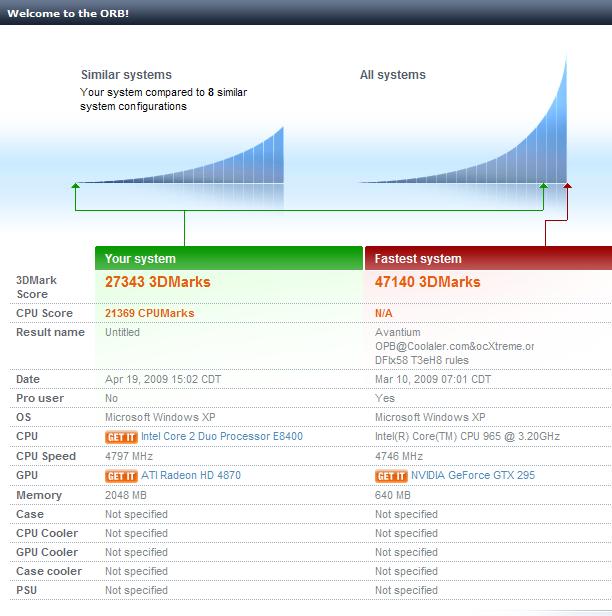Screen dimensions: 612x616
Task: Click the Similar systems heading
Action: [x=126, y=75]
